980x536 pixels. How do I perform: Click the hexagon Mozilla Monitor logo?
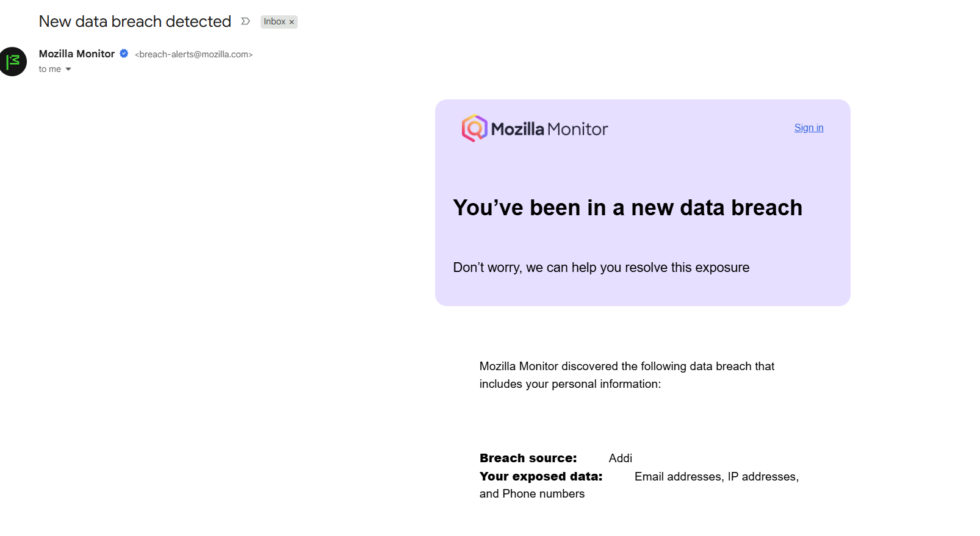[474, 128]
